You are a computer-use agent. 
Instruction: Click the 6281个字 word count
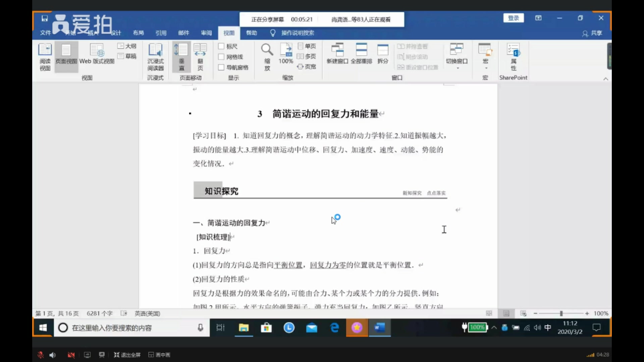tap(99, 313)
